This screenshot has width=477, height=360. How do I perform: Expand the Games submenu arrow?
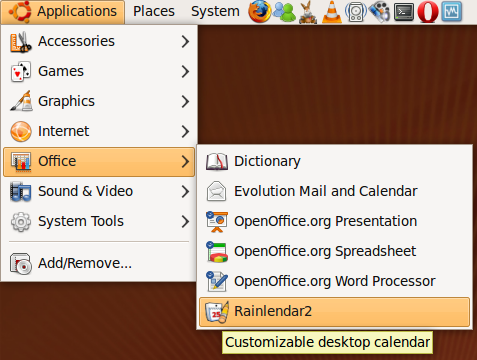(185, 72)
